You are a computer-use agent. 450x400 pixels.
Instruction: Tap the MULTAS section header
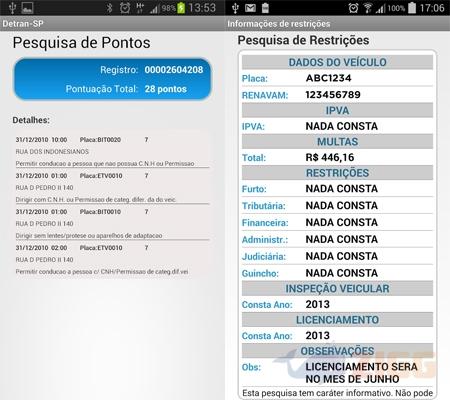point(337,142)
